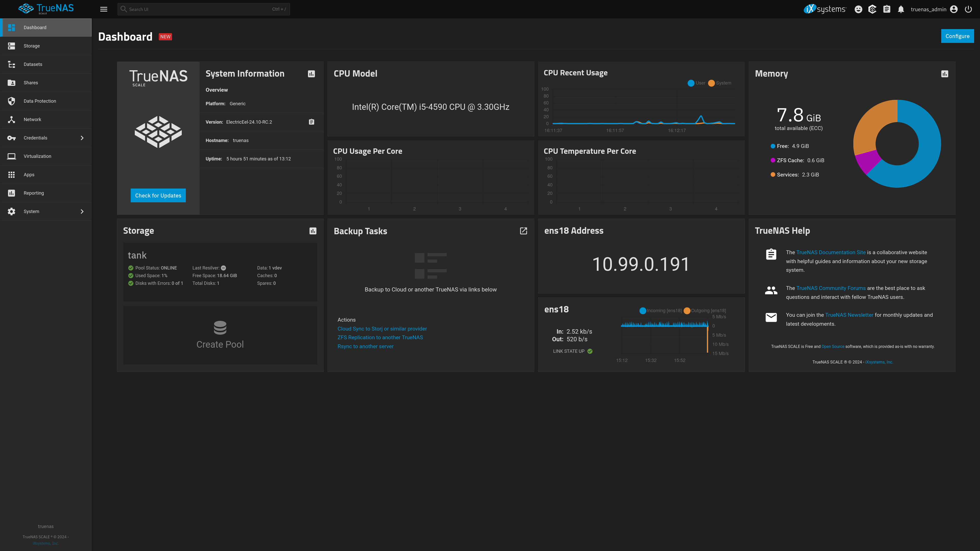Click the tank pool name
The height and width of the screenshot is (551, 980).
point(137,255)
